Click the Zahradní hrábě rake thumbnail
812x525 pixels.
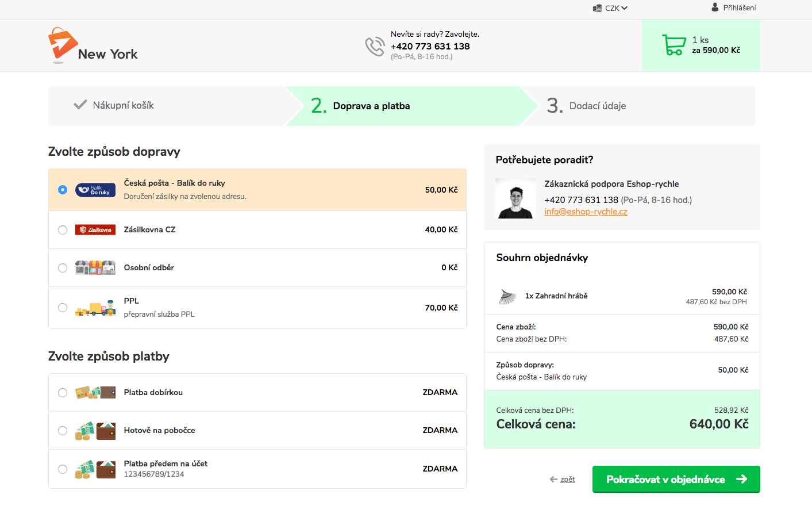[507, 296]
